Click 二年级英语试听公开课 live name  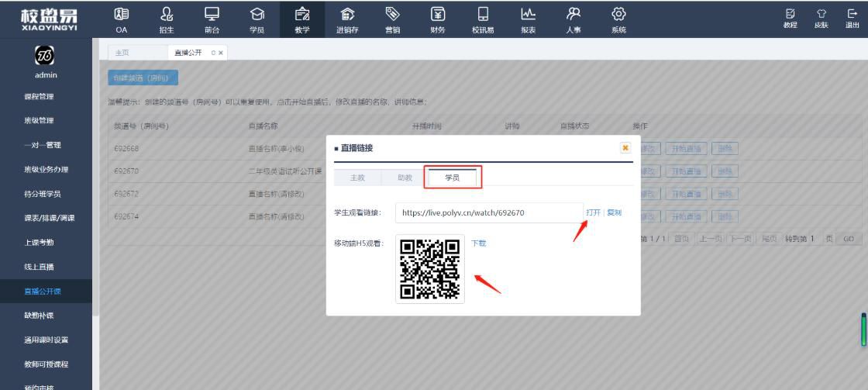coord(285,171)
